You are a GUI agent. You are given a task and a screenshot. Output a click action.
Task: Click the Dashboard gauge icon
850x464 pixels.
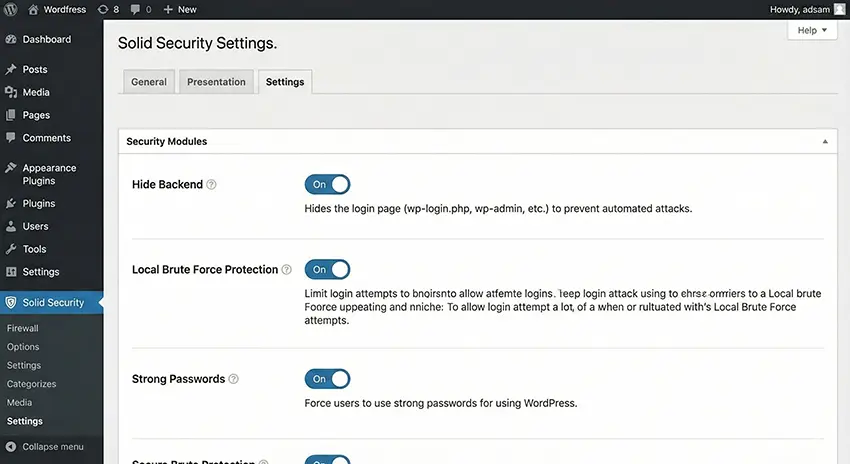[11, 39]
